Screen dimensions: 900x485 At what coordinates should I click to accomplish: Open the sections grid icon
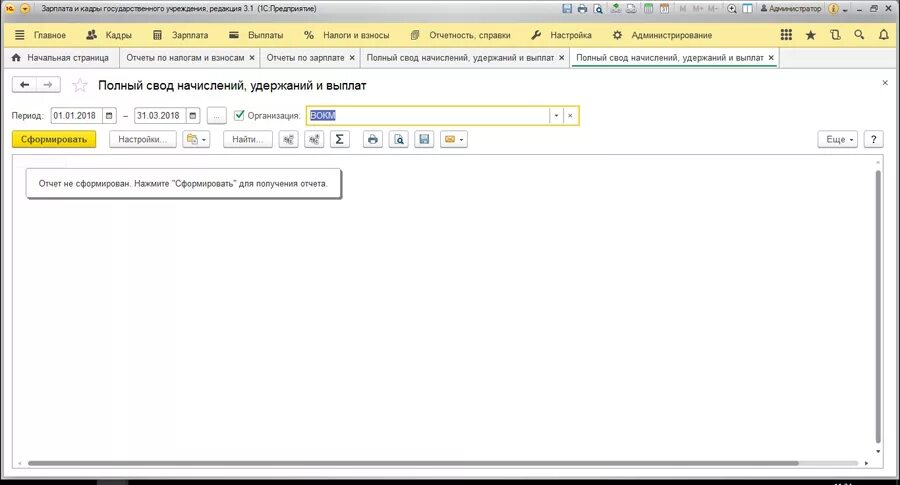pos(786,35)
